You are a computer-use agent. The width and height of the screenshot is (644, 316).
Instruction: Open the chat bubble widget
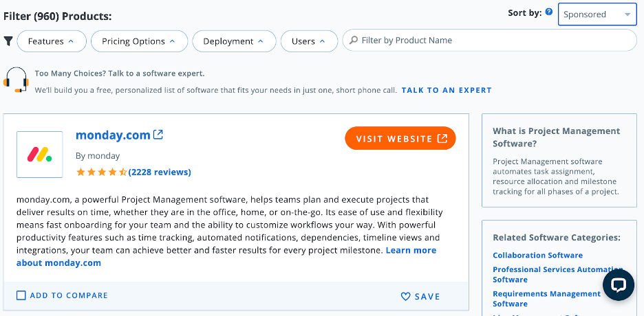tap(618, 285)
